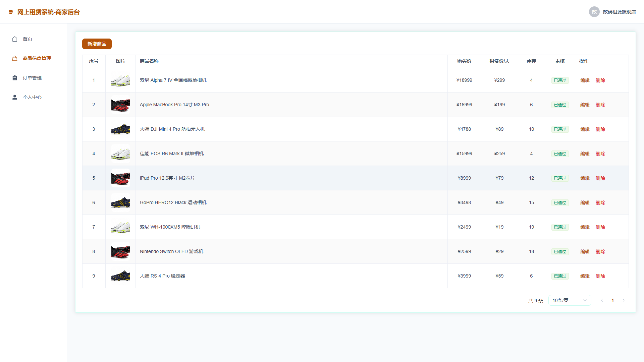Image resolution: width=644 pixels, height=362 pixels.
Task: Click the logo icon beside 网上租赁系统 title
Action: (x=11, y=12)
